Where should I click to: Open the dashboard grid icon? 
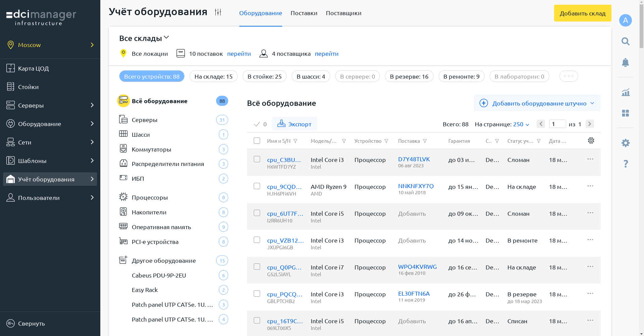point(625,113)
